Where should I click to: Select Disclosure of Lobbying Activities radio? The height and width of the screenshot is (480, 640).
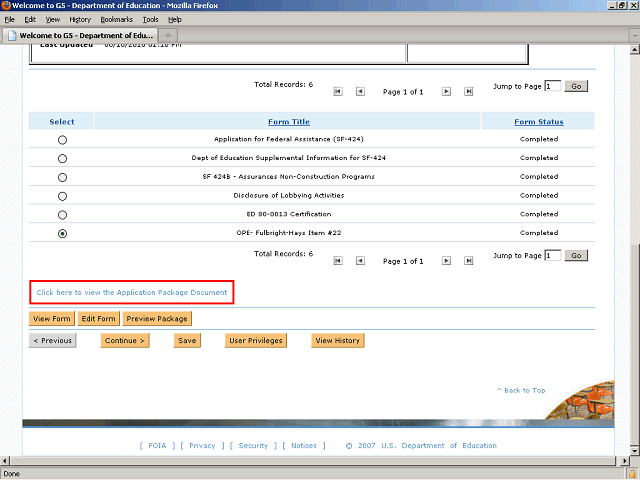62,196
